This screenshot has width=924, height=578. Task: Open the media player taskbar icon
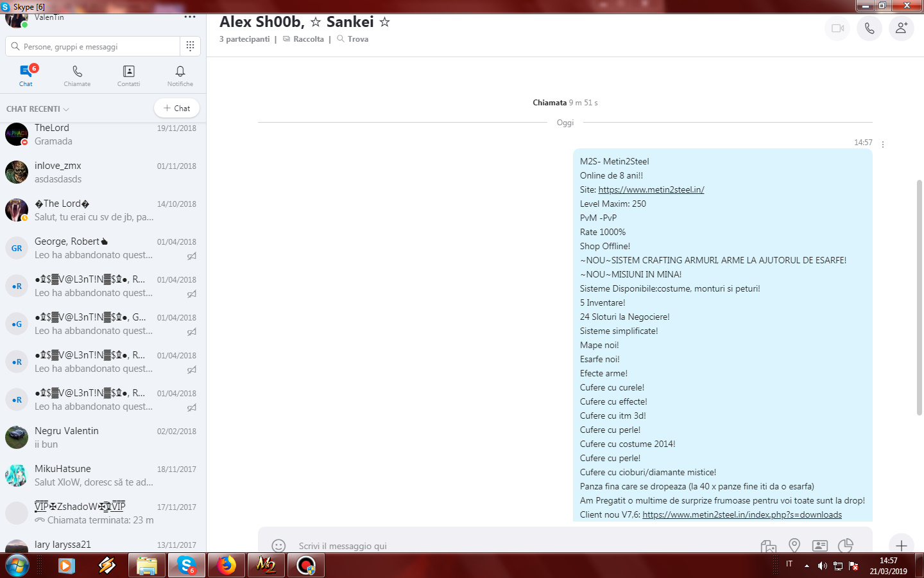click(66, 566)
